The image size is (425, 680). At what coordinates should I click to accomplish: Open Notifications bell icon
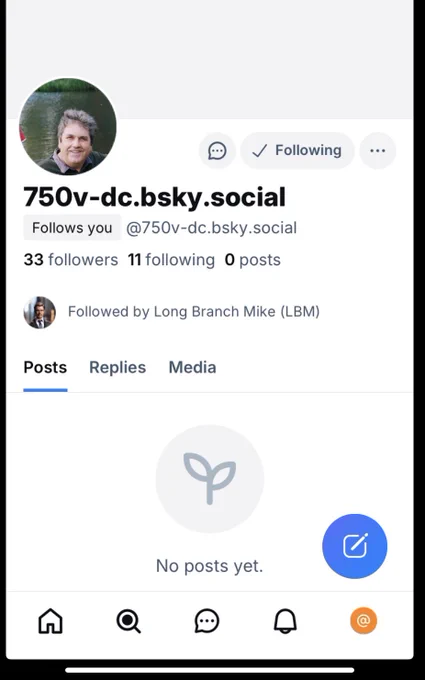tap(285, 621)
